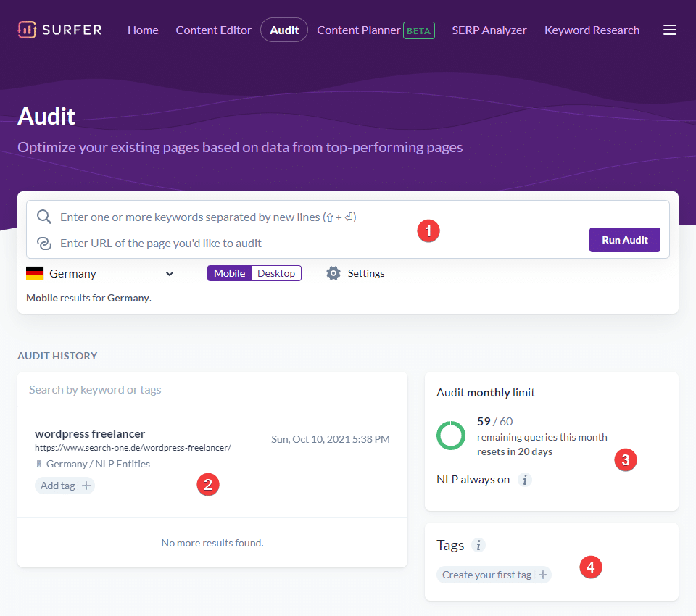Click the info icon beside NLP always on
The image size is (696, 616).
(526, 480)
